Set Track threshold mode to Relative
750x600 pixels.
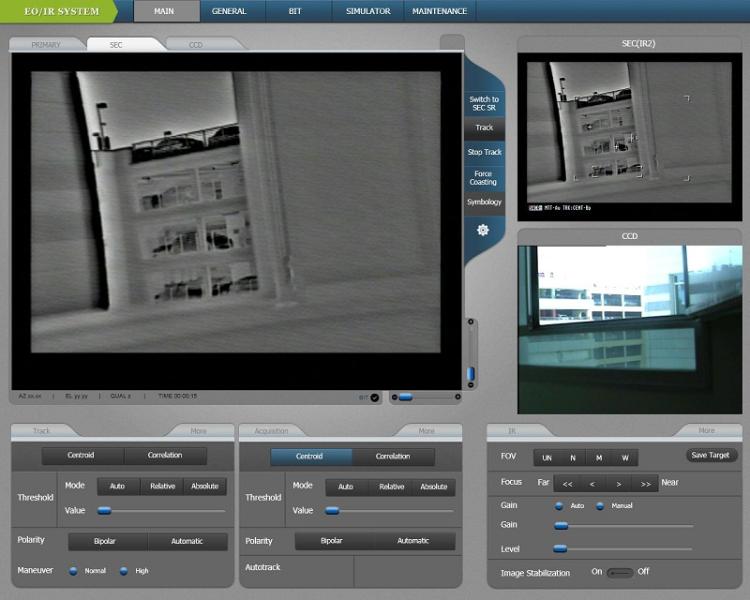(162, 486)
